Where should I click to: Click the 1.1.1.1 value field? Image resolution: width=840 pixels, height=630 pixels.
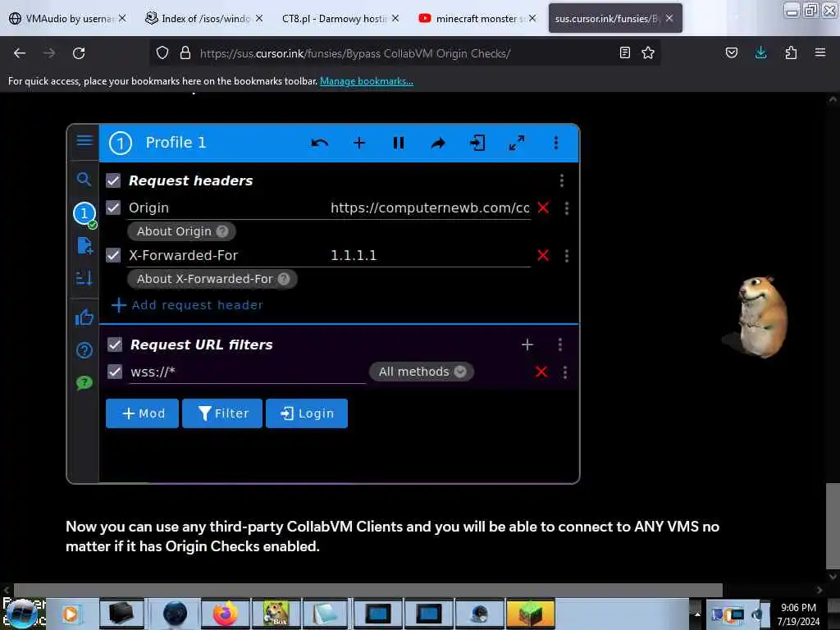click(430, 256)
